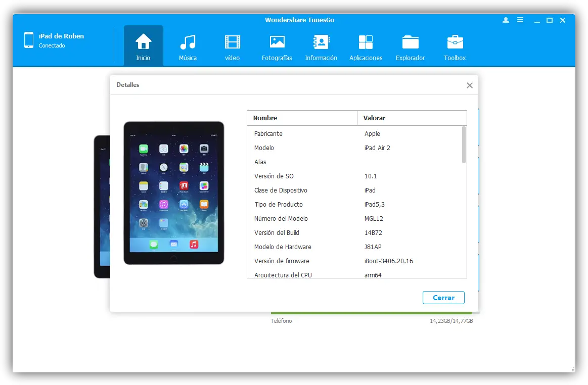Open the hamburger menu icon
This screenshot has width=588, height=385.
coord(520,20)
